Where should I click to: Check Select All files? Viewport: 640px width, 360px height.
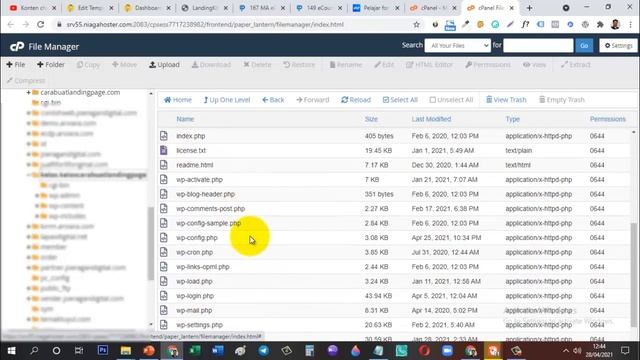(x=400, y=100)
